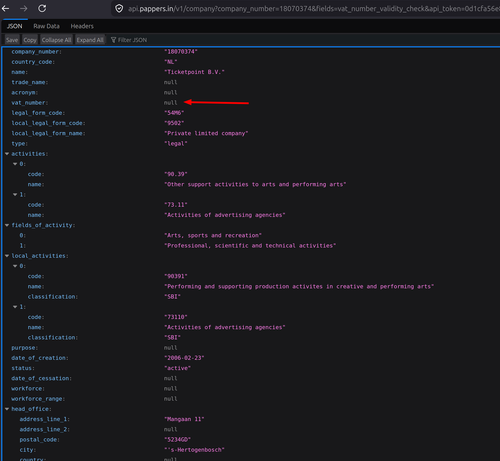Select the country_code key
500x461 pixels.
pos(33,62)
